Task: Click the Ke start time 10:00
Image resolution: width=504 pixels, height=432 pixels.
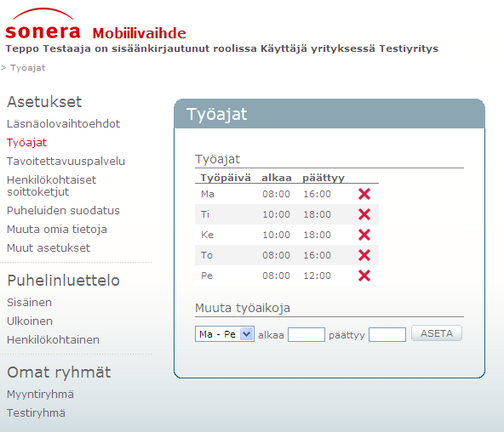Action: pos(276,235)
